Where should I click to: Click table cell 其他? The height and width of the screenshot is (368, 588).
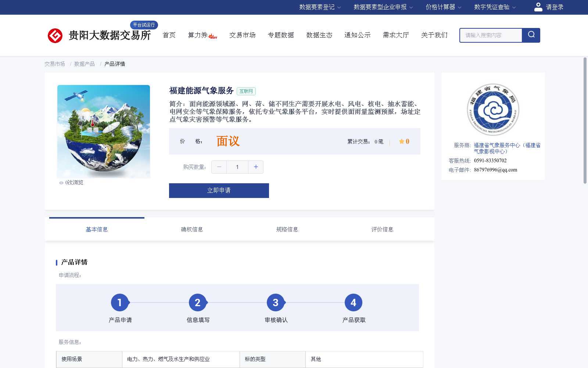(x=364, y=360)
